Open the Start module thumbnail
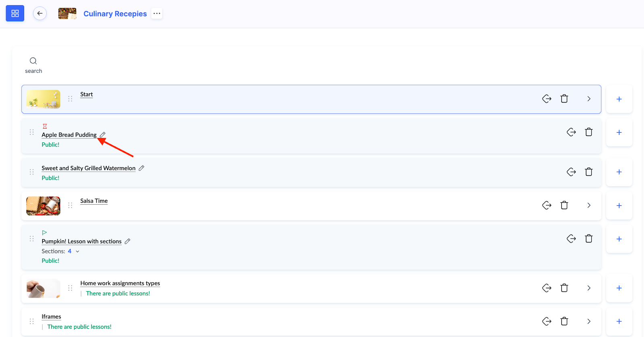This screenshot has height=337, width=644. [x=43, y=99]
